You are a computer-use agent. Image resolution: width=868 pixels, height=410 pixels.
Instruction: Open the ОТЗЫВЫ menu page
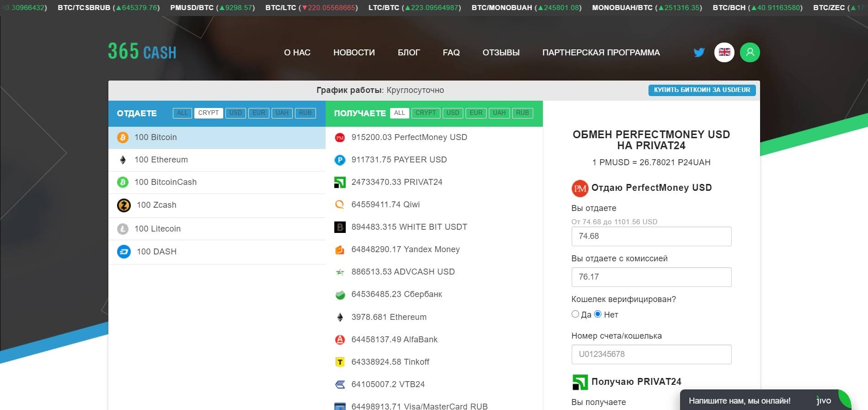tap(501, 53)
